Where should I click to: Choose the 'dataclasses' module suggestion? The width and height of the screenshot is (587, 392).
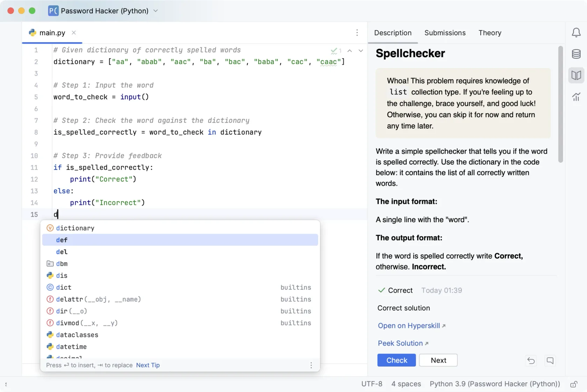[x=180, y=335]
